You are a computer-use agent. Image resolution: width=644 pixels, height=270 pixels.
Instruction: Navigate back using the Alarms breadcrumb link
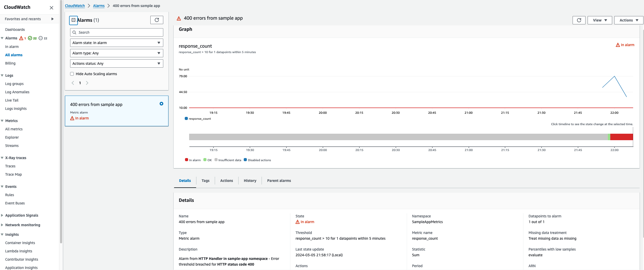coord(99,5)
